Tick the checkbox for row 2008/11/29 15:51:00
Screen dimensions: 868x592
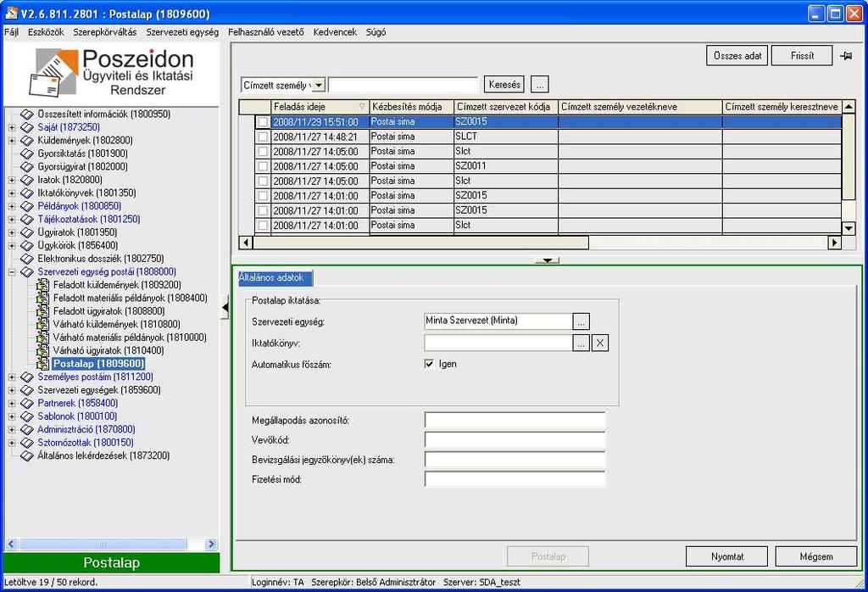point(263,122)
